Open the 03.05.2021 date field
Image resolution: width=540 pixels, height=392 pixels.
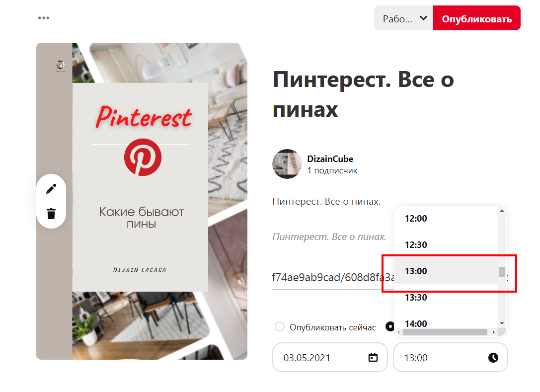tap(330, 358)
